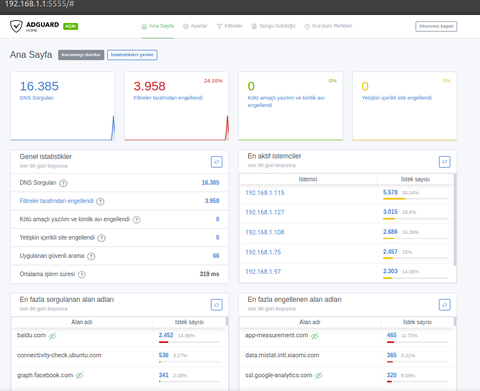Open the Ayarlar menu

tap(195, 26)
